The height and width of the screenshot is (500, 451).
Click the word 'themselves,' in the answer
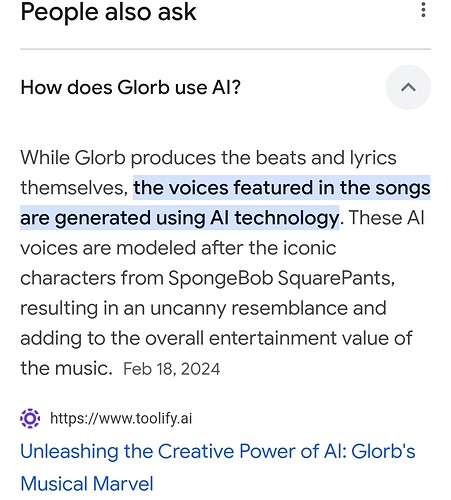click(74, 188)
